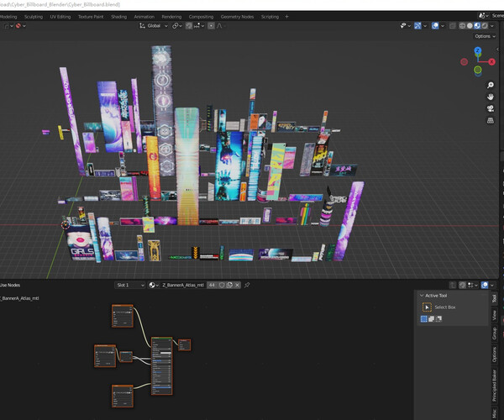Open proportional editing falloff curve icon
Image resolution: width=504 pixels, height=420 pixels.
[220, 26]
